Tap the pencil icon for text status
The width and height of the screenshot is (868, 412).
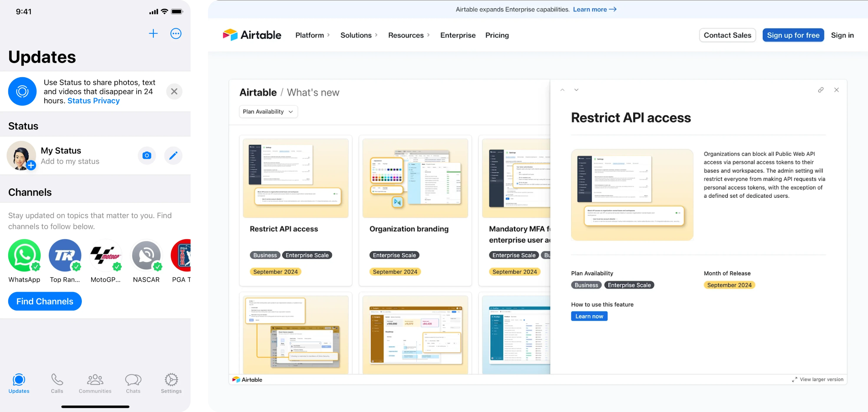[173, 155]
